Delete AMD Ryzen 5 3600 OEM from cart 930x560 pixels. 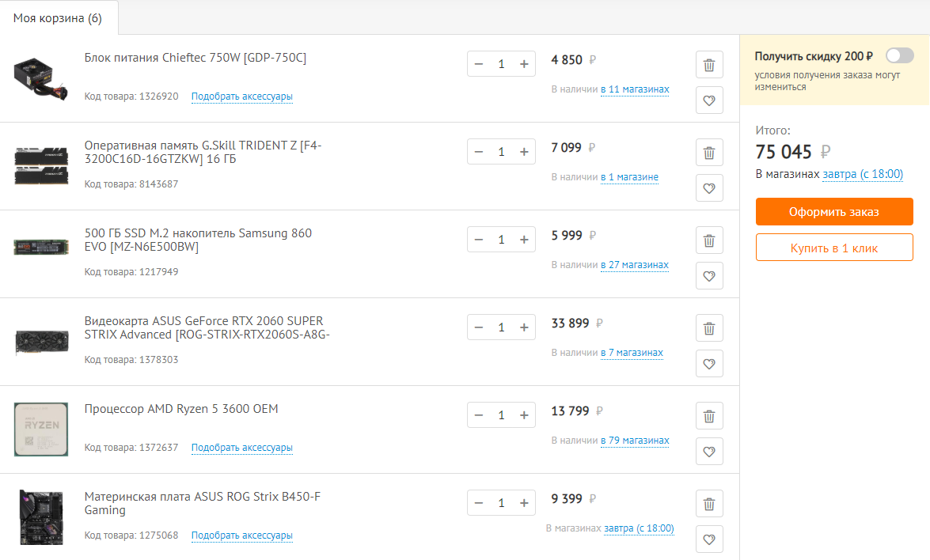click(708, 416)
